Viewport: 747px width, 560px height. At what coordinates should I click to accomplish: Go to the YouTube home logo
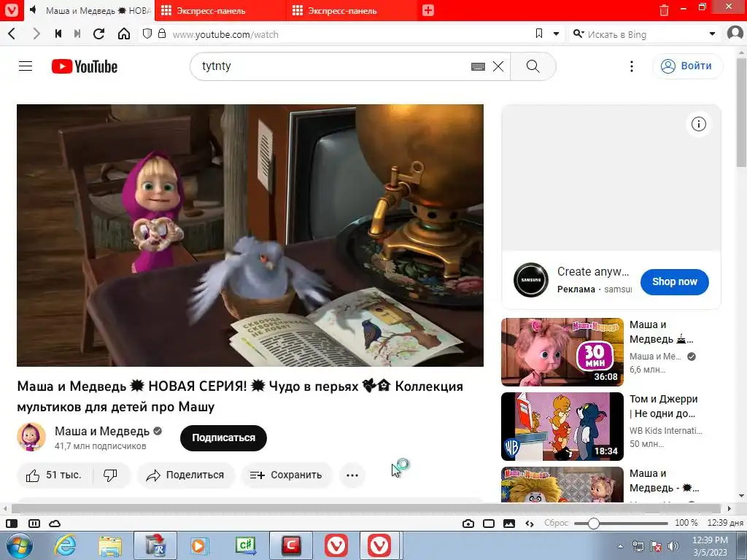click(x=85, y=66)
